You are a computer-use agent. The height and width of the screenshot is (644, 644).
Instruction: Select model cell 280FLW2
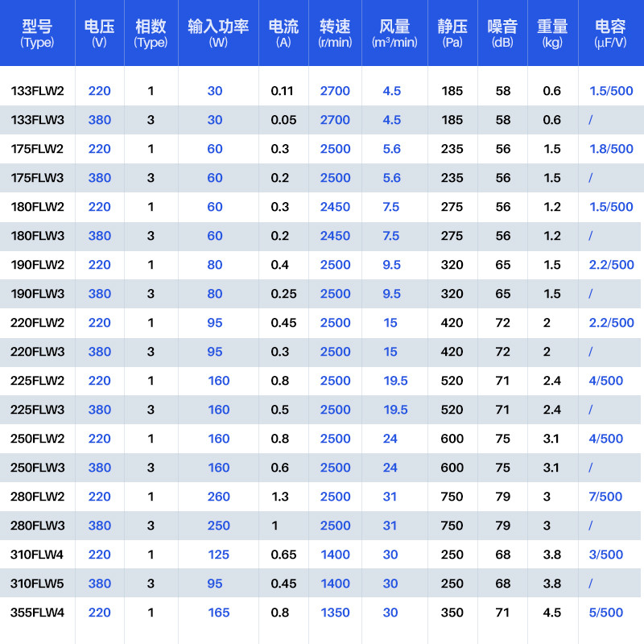tap(37, 497)
